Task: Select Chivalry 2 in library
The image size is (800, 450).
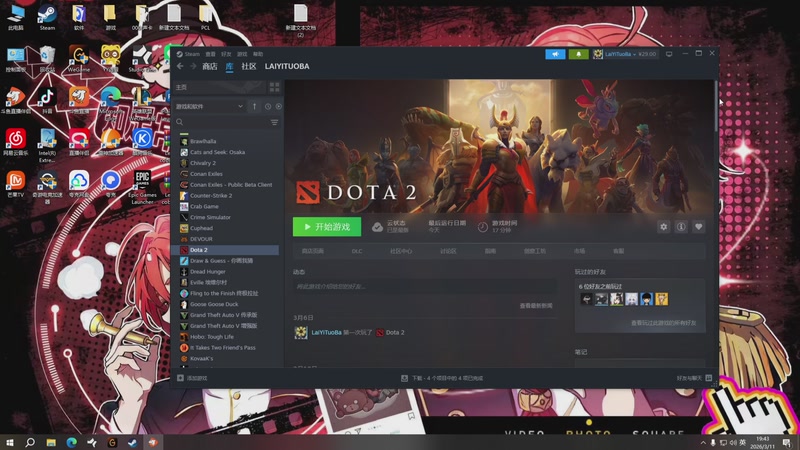Action: point(203,163)
